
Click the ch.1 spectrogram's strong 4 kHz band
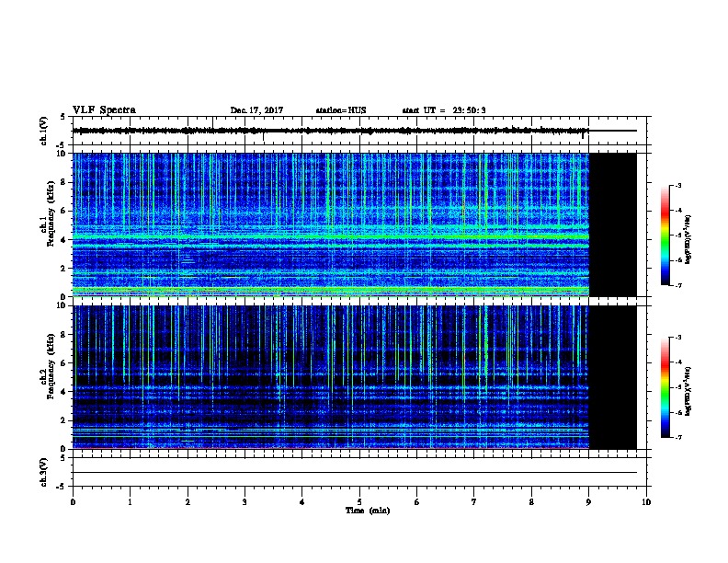click(331, 237)
